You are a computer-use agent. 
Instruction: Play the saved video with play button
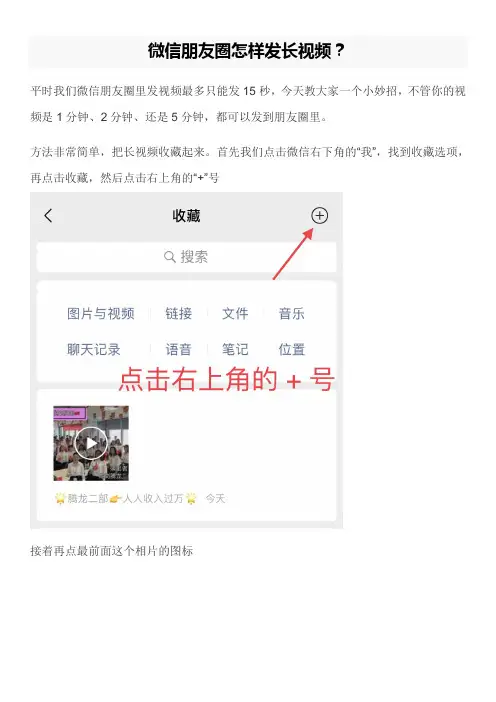click(91, 443)
